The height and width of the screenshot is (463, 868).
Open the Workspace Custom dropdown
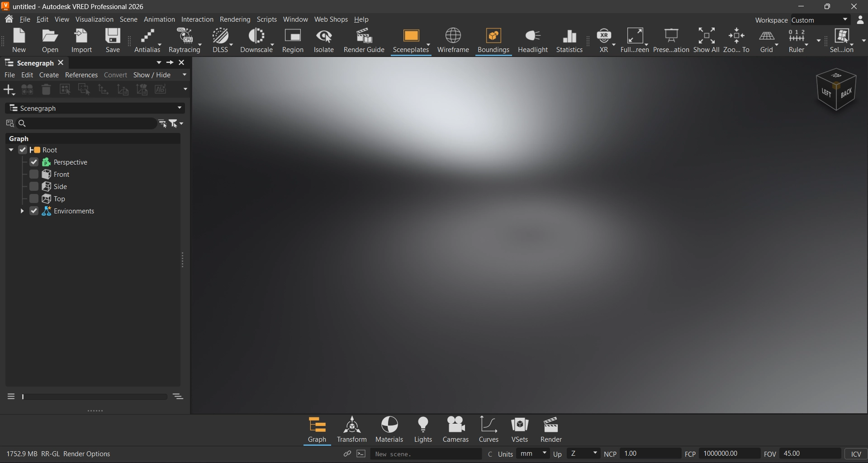[x=820, y=20]
